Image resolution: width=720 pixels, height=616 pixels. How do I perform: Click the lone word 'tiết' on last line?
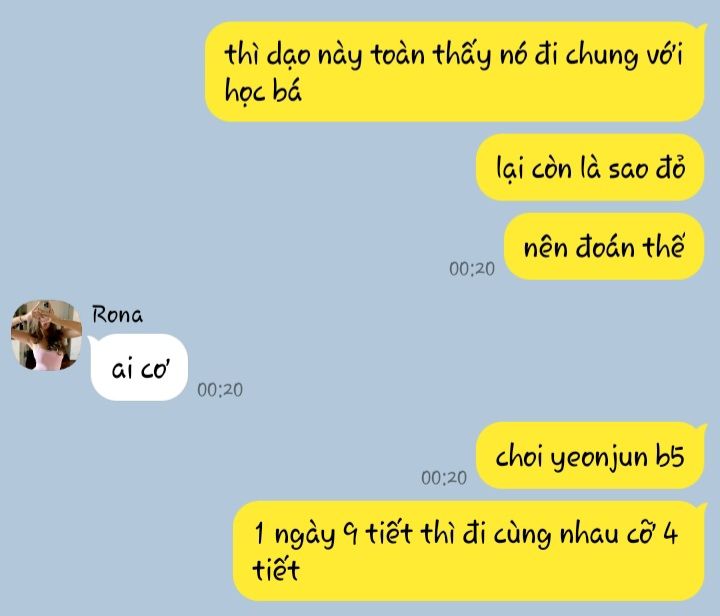click(x=276, y=569)
